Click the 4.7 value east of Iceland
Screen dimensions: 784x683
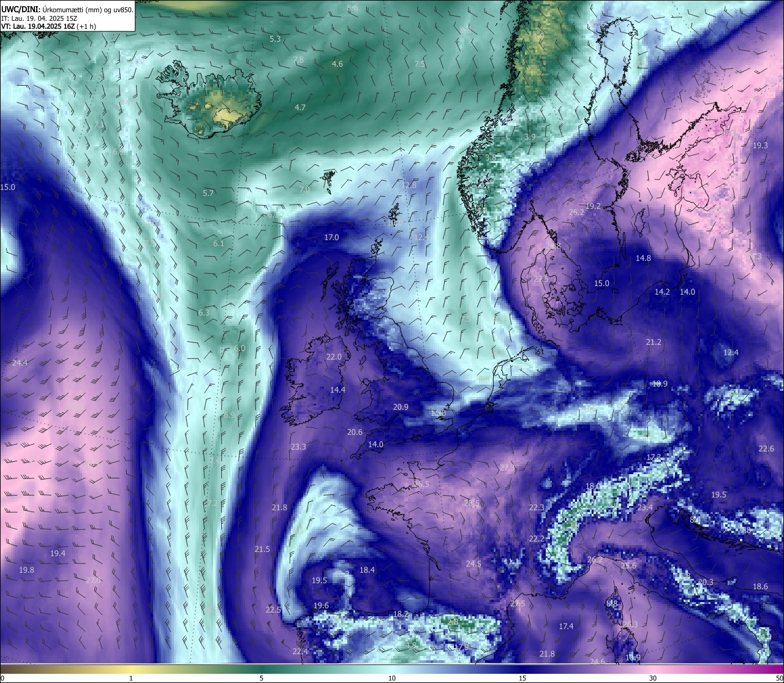(300, 108)
